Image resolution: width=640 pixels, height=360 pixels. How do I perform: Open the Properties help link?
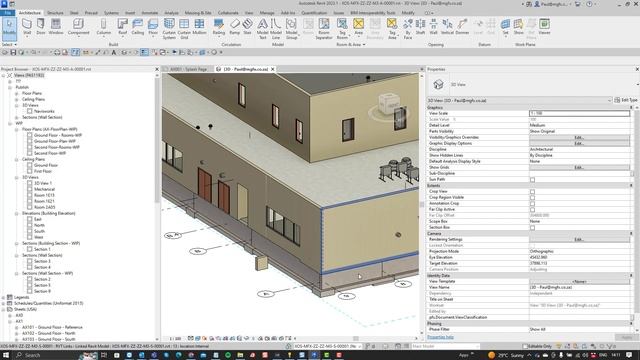pyautogui.click(x=440, y=337)
